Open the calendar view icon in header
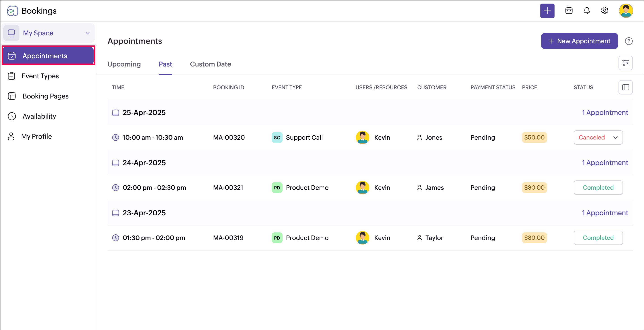This screenshot has height=330, width=644. 569,11
